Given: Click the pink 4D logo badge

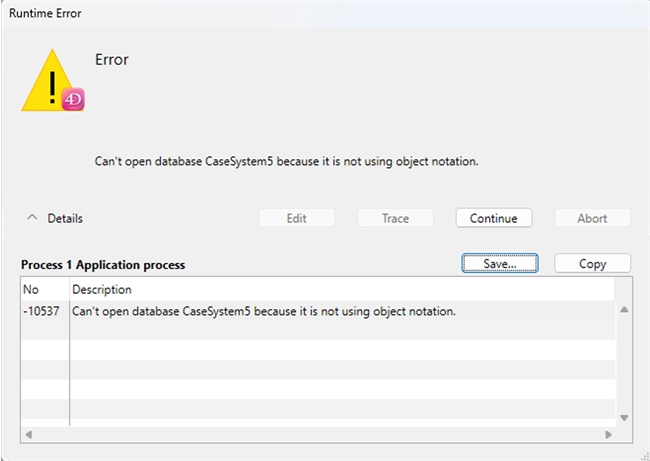Looking at the screenshot, I should 73,99.
